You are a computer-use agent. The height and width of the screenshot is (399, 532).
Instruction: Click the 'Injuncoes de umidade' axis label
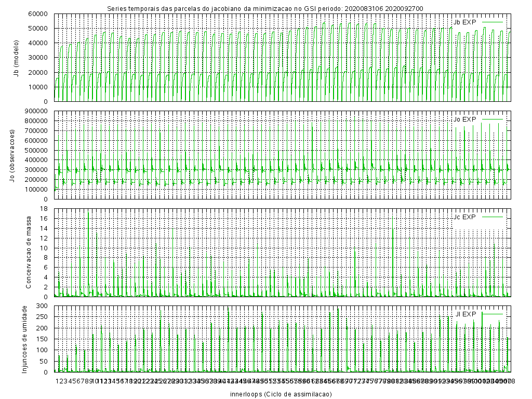click(x=24, y=339)
